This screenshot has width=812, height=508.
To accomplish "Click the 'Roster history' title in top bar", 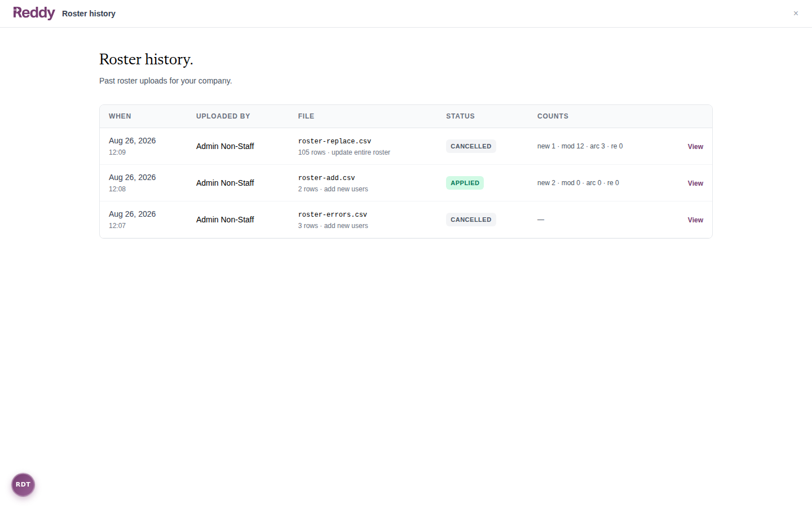I will pyautogui.click(x=89, y=14).
